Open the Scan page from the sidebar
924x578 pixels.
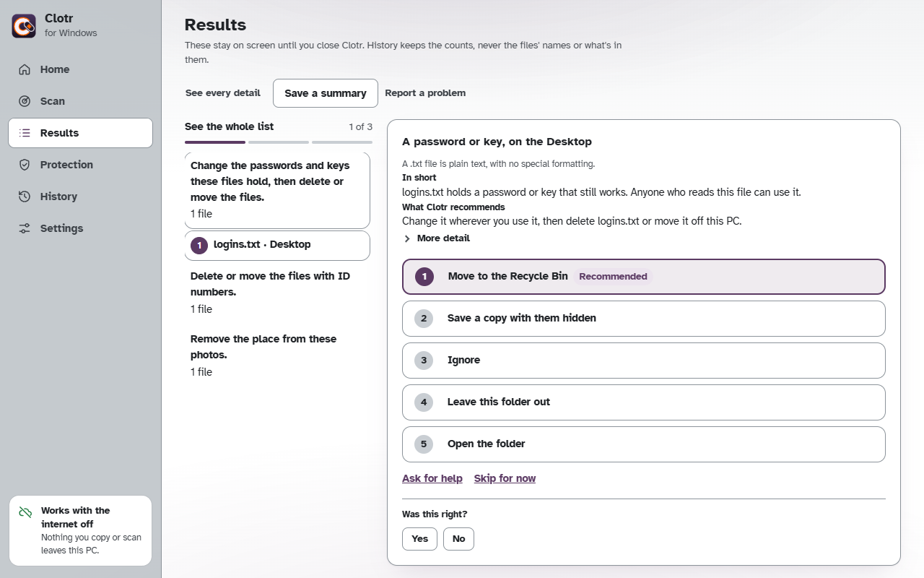80,101
